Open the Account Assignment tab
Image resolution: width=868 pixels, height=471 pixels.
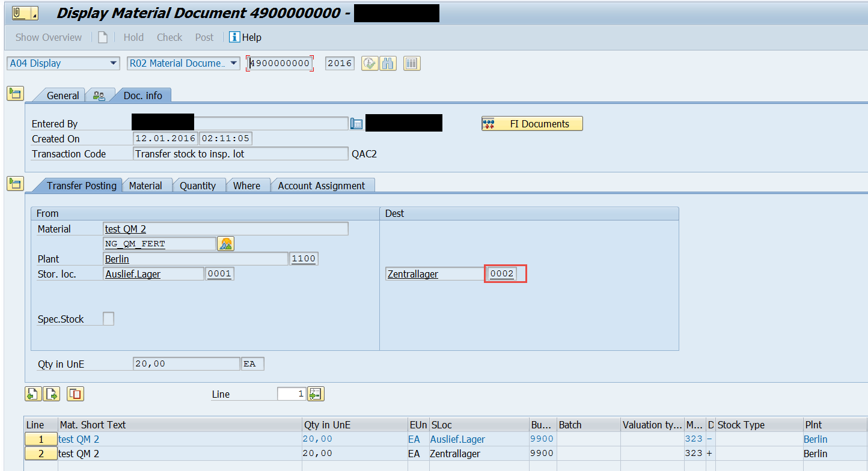[323, 185]
